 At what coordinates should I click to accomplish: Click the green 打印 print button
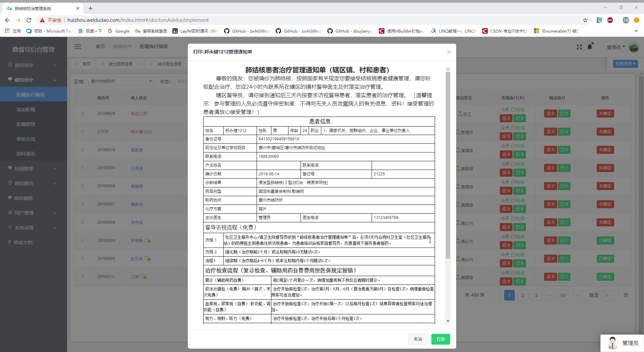click(x=441, y=339)
